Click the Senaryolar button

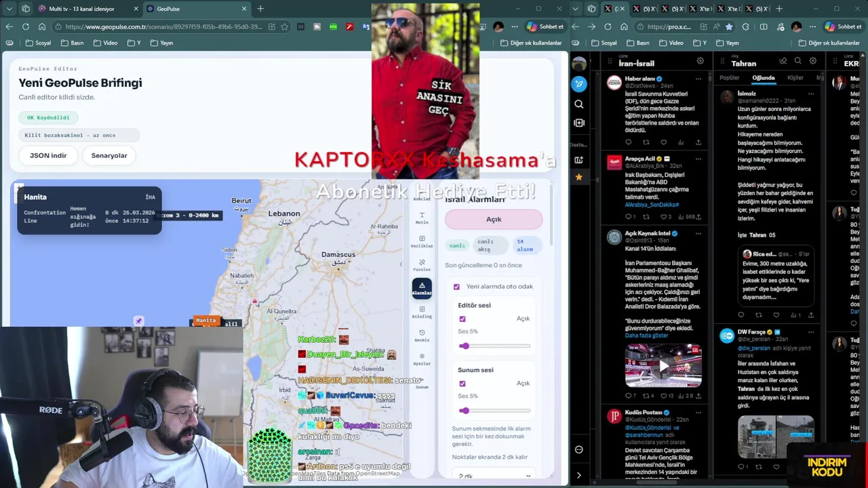click(109, 155)
